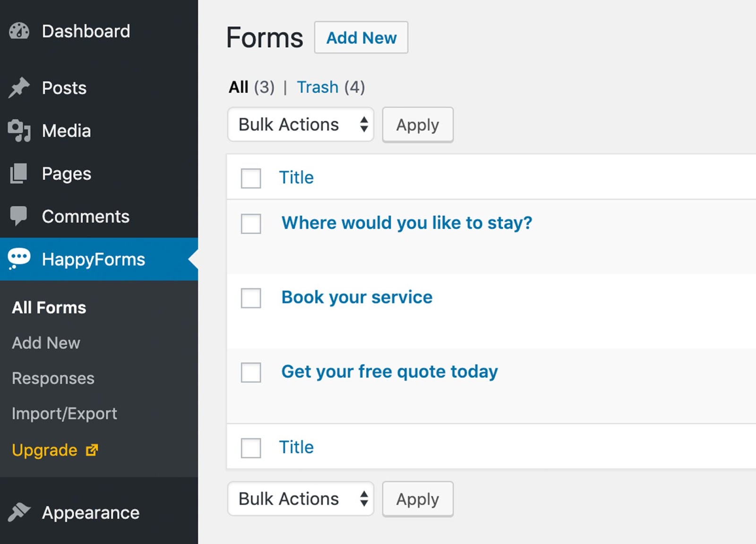
Task: Click the bottom Apply button
Action: click(418, 499)
